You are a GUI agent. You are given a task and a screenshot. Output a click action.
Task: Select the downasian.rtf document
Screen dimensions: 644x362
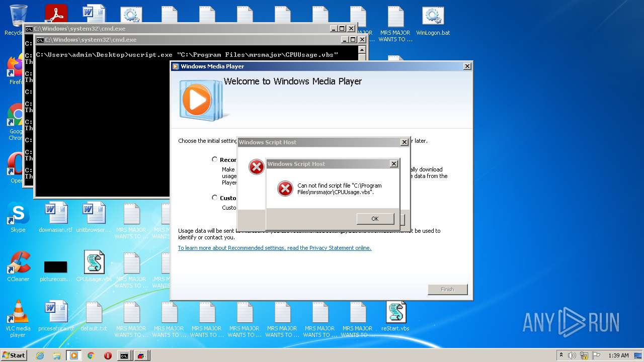click(x=56, y=217)
